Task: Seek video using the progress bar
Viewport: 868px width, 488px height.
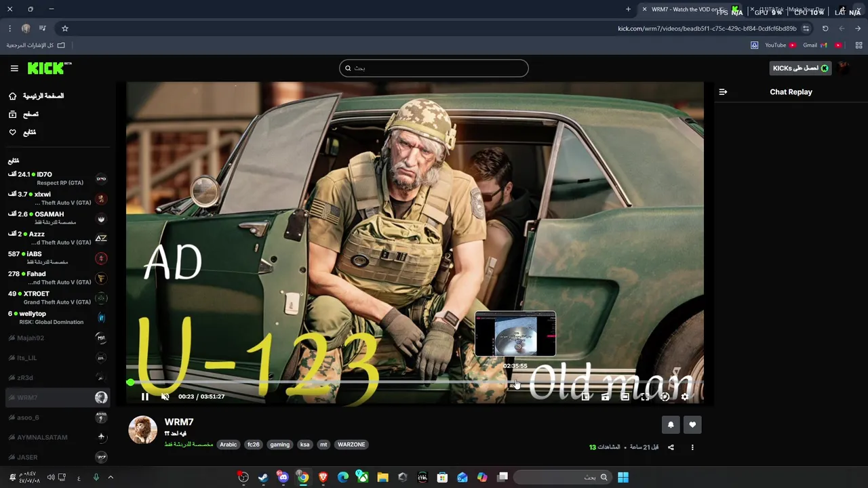Action: click(x=414, y=382)
